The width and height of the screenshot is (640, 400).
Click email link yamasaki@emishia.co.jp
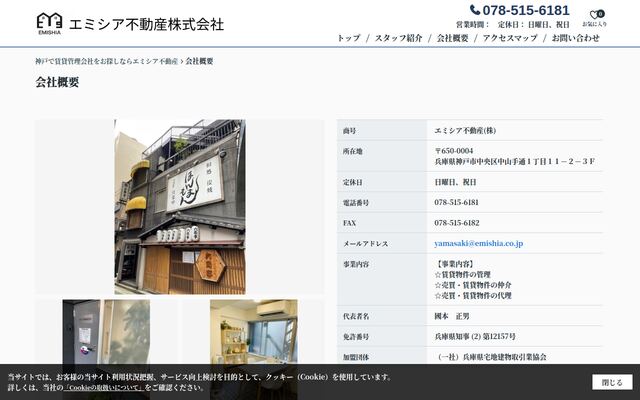[478, 243]
